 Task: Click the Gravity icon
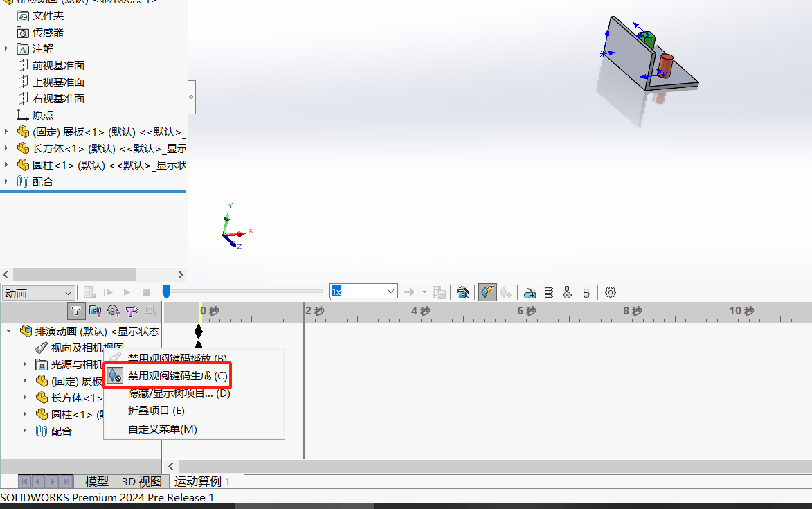(586, 293)
